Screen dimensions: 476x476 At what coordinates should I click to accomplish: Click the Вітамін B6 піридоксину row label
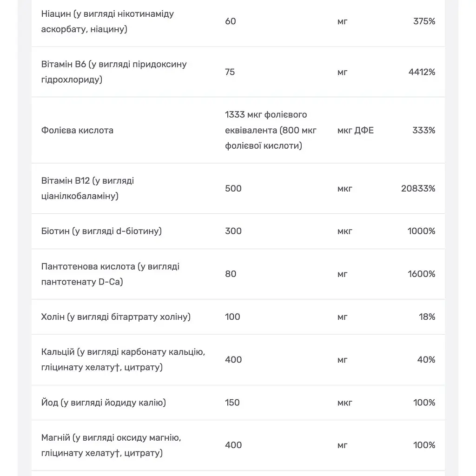(114, 72)
